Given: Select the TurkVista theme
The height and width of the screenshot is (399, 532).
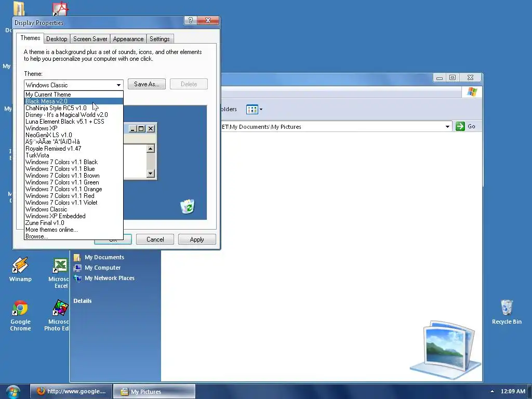Looking at the screenshot, I should pyautogui.click(x=74, y=155).
